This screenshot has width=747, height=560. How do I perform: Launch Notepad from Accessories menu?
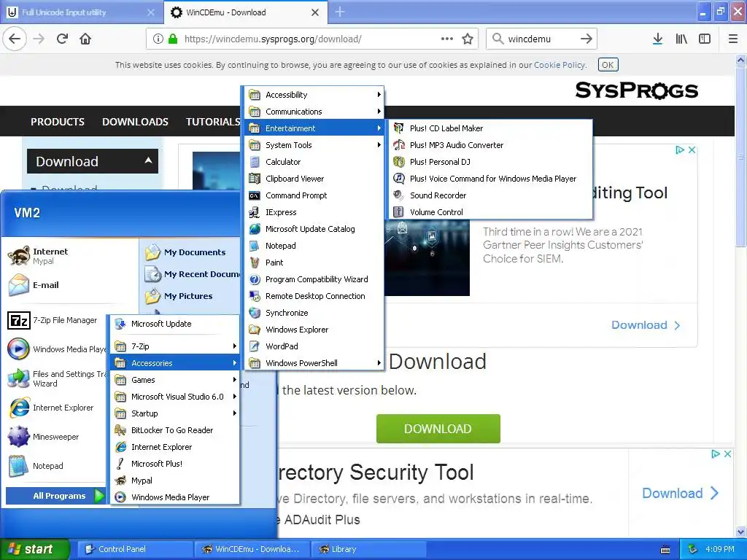coord(314,246)
